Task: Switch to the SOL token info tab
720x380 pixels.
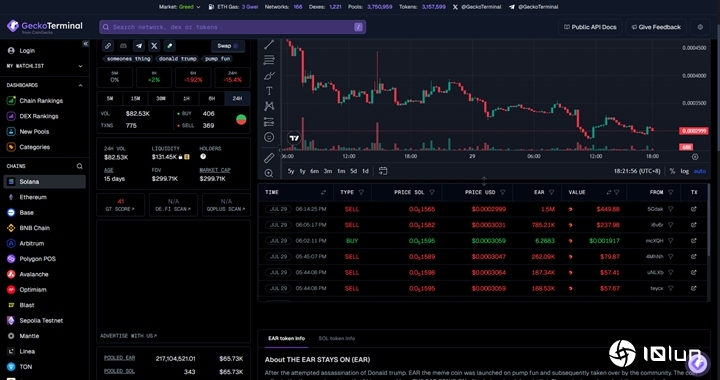Action: pyautogui.click(x=337, y=338)
